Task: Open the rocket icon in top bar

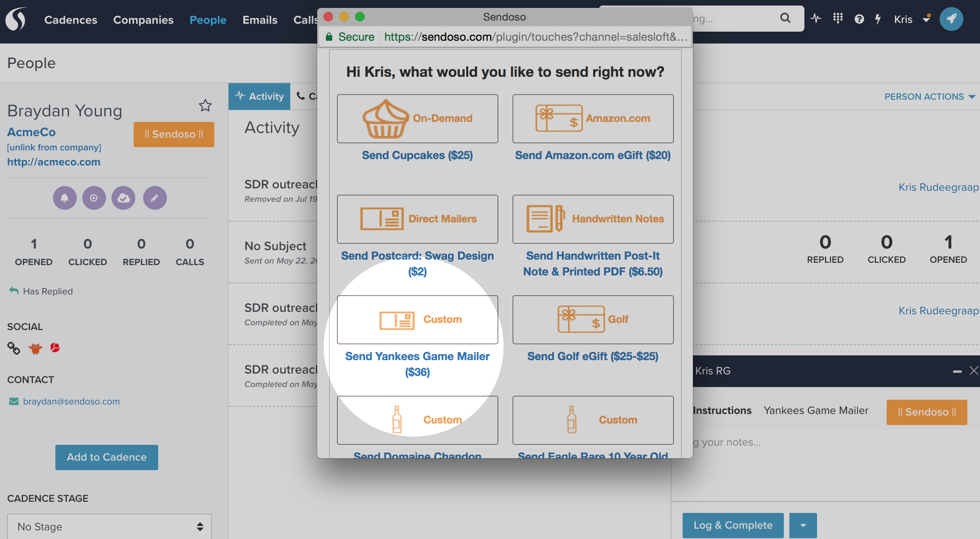Action: [951, 19]
